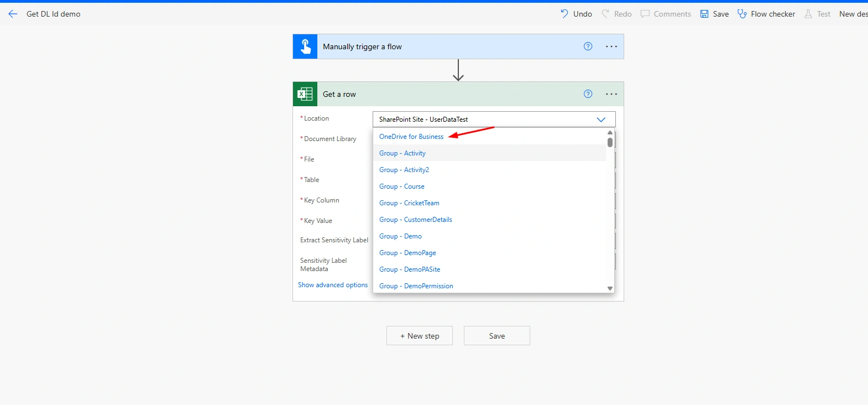Click the Redo label in the toolbar
The height and width of the screenshot is (405, 868).
[623, 14]
